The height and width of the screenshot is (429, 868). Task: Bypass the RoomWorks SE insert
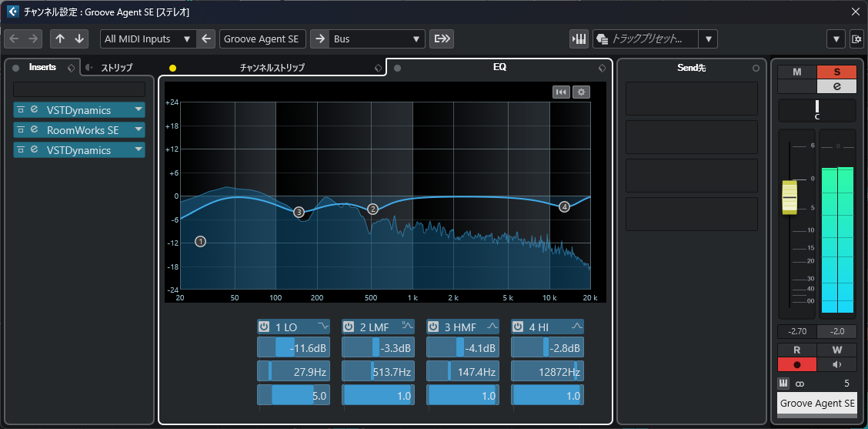tap(21, 129)
